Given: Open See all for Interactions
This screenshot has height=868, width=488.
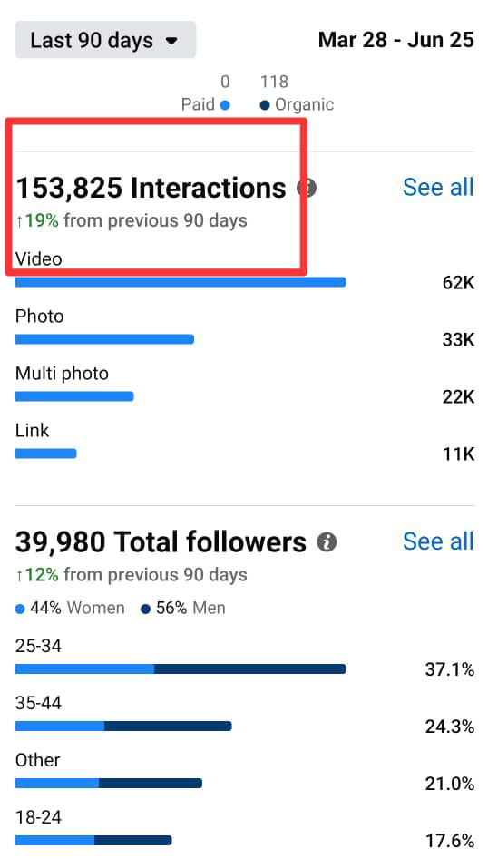Looking at the screenshot, I should [x=438, y=187].
